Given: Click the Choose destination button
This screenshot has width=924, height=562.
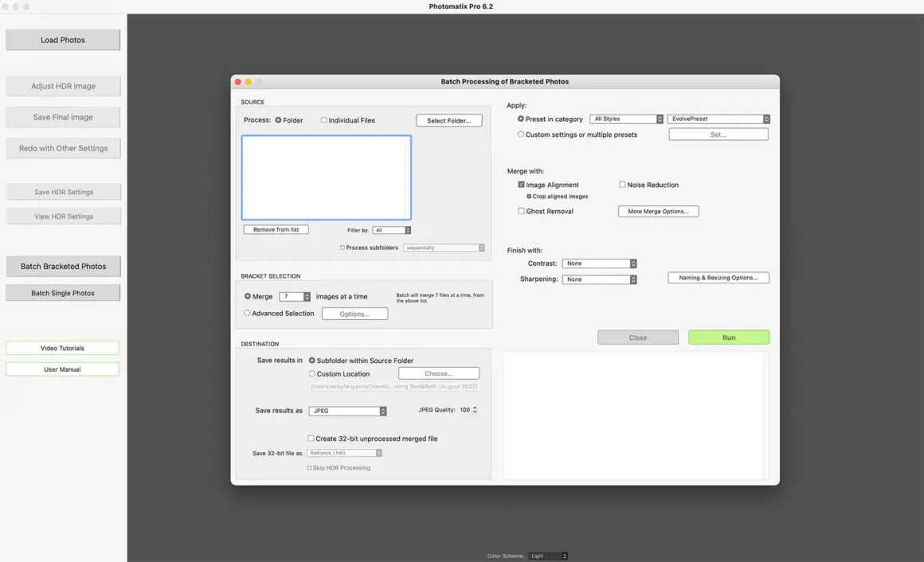Looking at the screenshot, I should coord(438,373).
